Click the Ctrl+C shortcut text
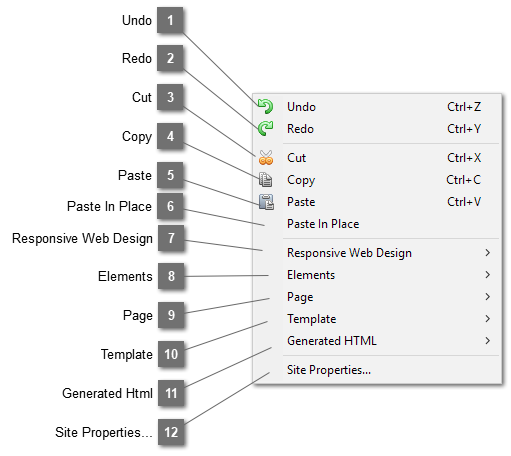 pyautogui.click(x=464, y=180)
